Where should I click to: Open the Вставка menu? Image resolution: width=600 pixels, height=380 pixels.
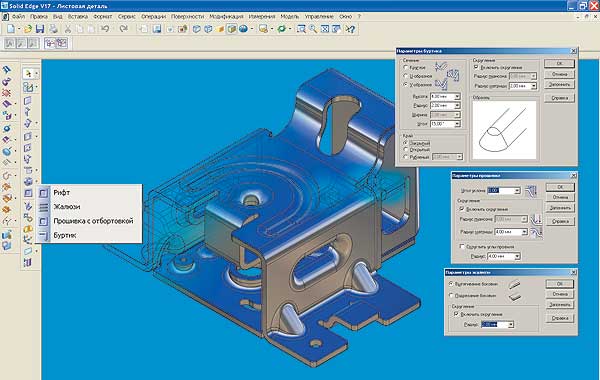78,16
